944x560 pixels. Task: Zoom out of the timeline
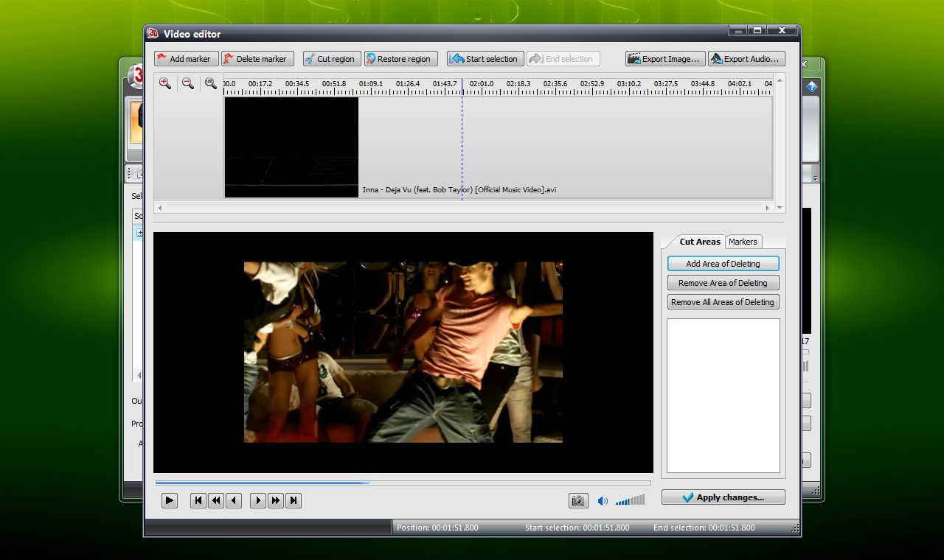pyautogui.click(x=188, y=83)
